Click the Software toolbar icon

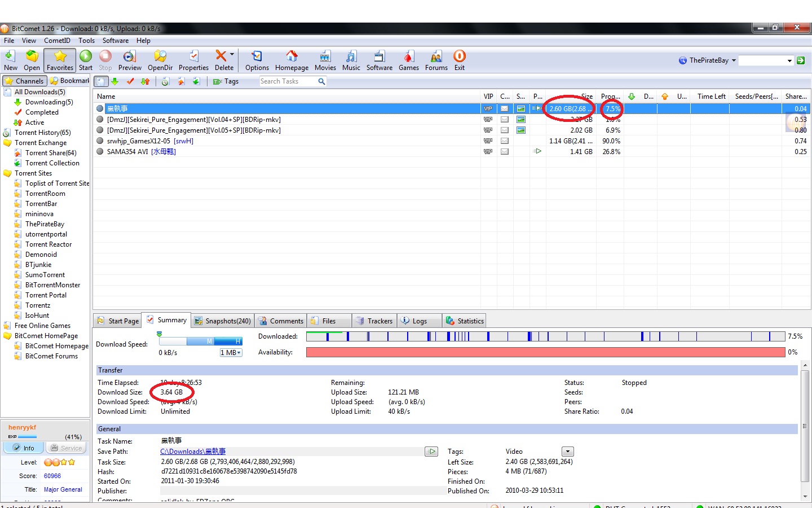(x=379, y=60)
